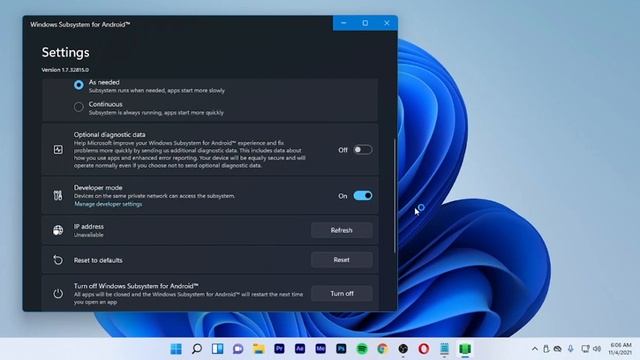
Task: Open the Chat taskbar icon
Action: [238, 349]
